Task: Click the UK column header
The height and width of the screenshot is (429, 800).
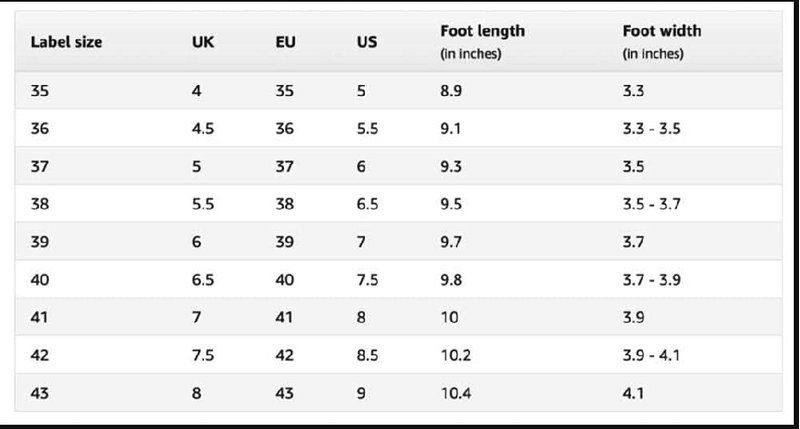Action: coord(203,42)
